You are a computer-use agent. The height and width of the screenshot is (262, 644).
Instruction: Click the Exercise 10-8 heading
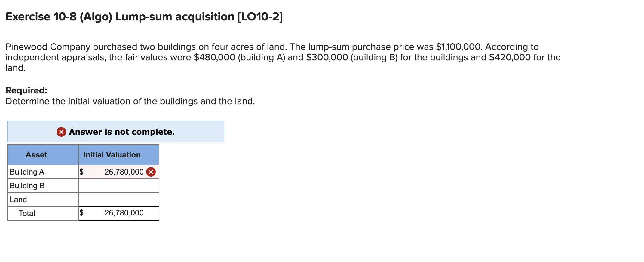(x=144, y=17)
